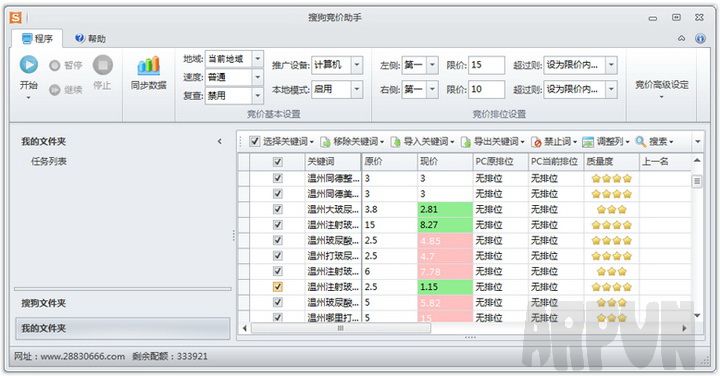Uncheck the 温州打玻尿 row checkbox
Viewport: 720px width, 376px height.
point(278,256)
